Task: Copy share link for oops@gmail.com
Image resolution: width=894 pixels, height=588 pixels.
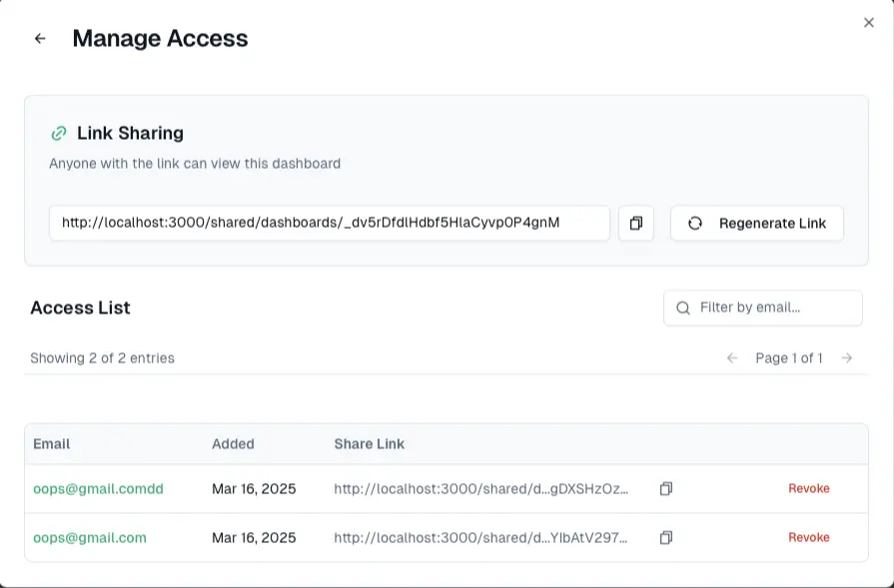Action: [x=666, y=538]
